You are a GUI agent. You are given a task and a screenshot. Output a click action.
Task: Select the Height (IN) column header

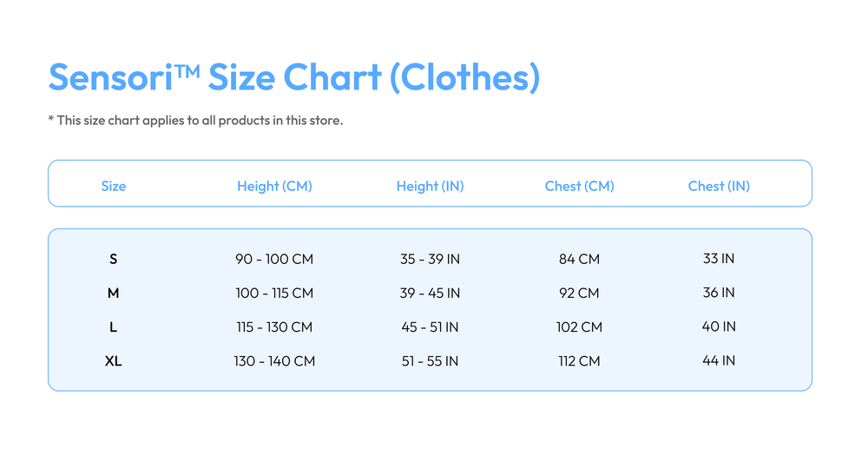click(431, 186)
